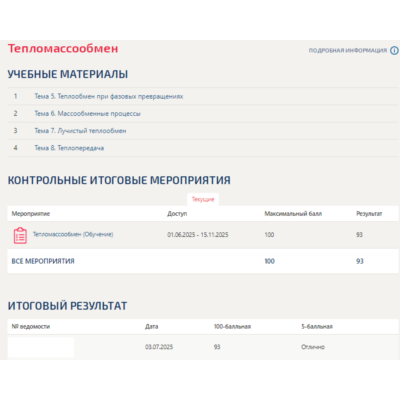The height and width of the screenshot is (400, 400).
Task: Click total 93 in Все мероприятия row
Action: [360, 261]
